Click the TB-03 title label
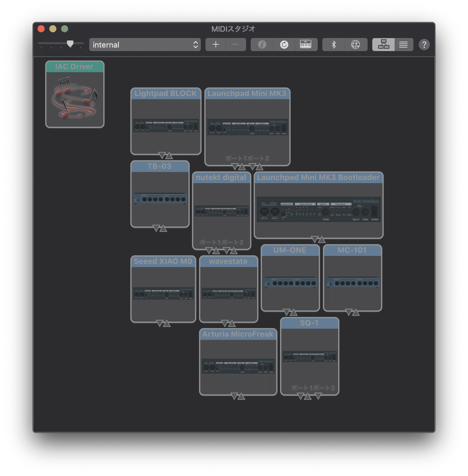This screenshot has height=476, width=468. point(159,166)
